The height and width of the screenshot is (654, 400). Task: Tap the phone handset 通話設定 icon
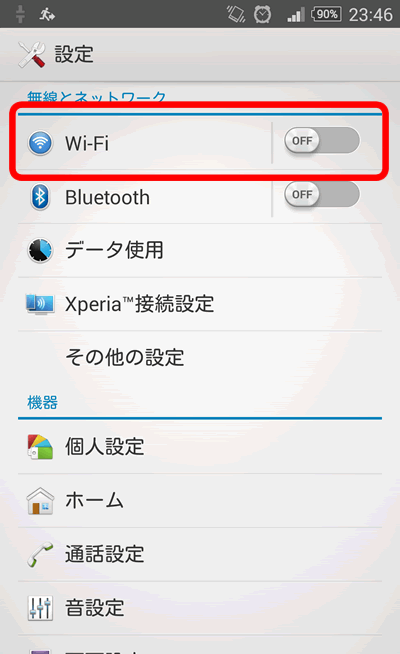[x=40, y=554]
